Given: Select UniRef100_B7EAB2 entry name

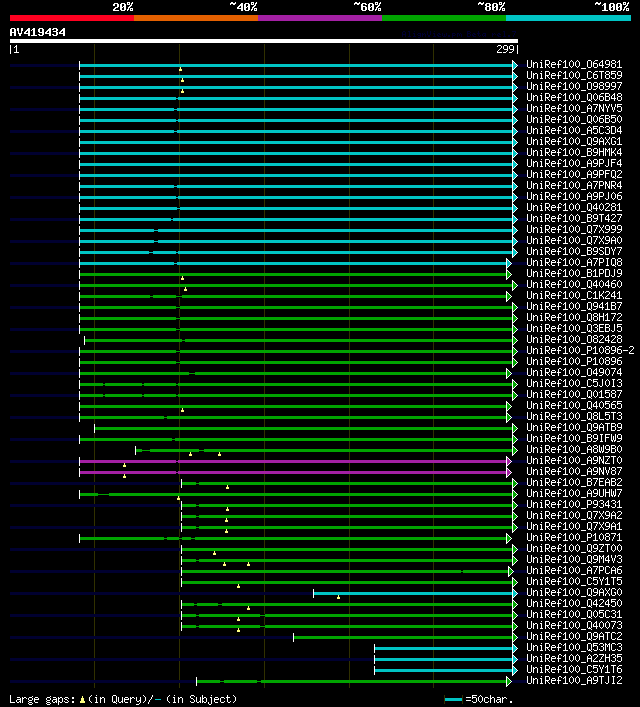Looking at the screenshot, I should pyautogui.click(x=574, y=482).
